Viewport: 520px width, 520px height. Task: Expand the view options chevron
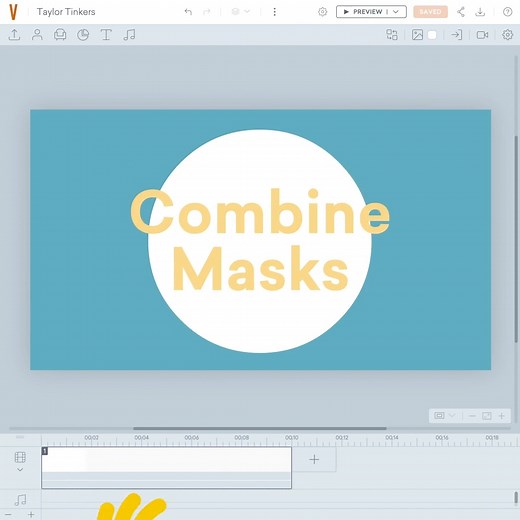452,416
